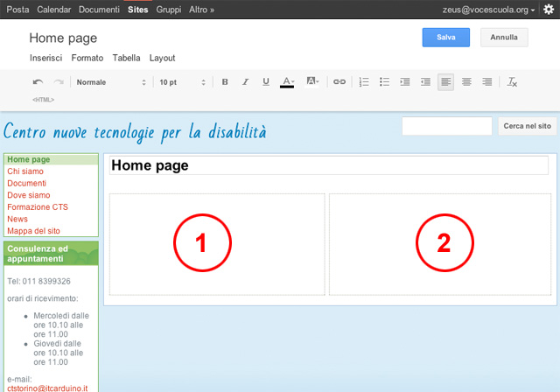Insert a bulleted list

384,82
